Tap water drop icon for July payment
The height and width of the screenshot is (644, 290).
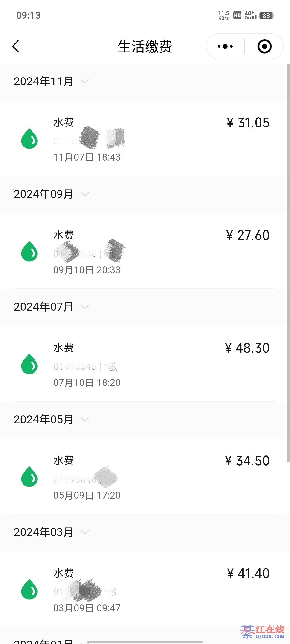(x=29, y=364)
